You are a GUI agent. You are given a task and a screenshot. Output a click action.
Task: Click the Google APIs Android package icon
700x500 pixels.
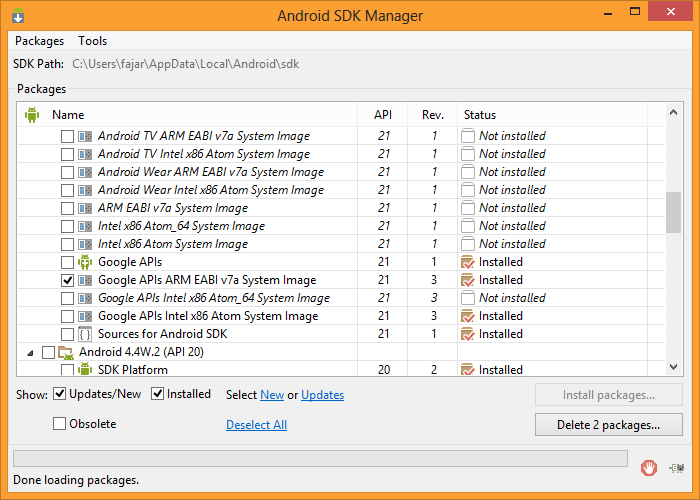85,262
